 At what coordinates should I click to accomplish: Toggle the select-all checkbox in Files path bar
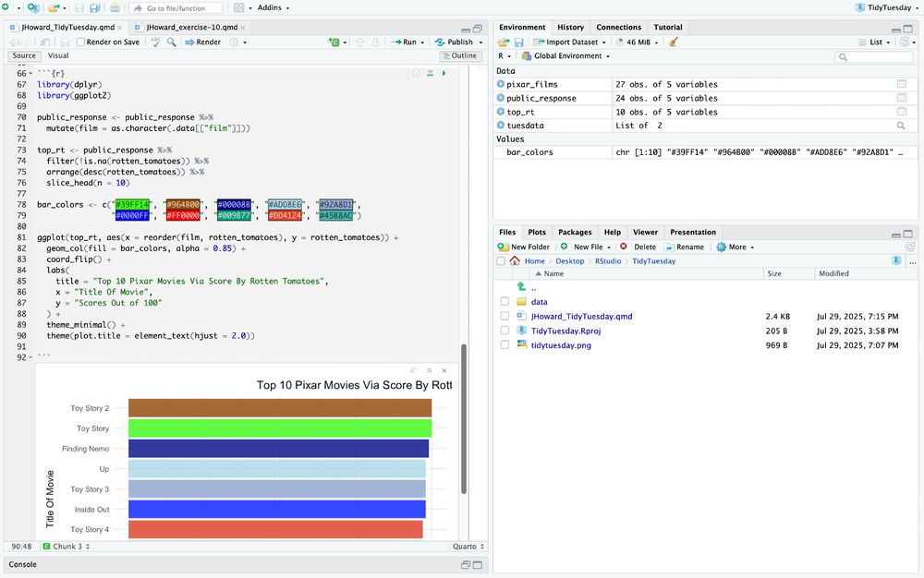tap(501, 260)
